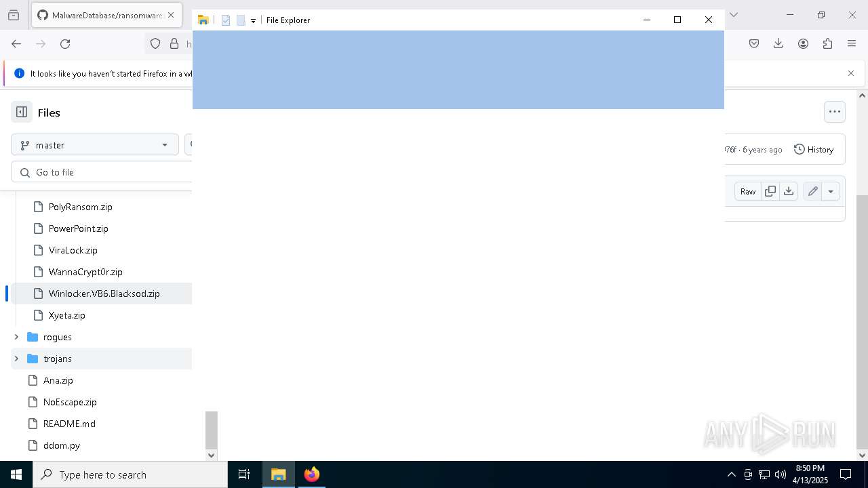Select the MalwareDatabase/ransomware tab
The height and width of the screenshot is (488, 868).
(x=107, y=15)
